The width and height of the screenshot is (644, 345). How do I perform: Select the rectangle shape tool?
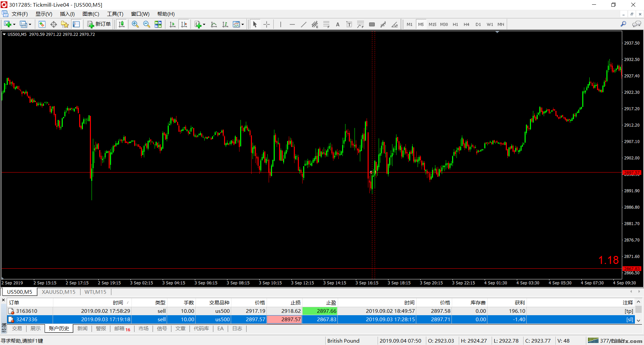(372, 24)
